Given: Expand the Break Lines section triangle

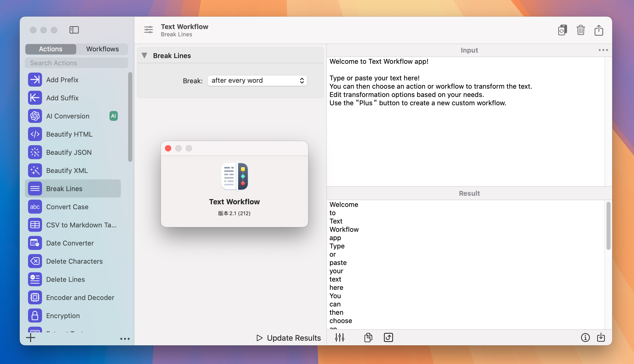Looking at the screenshot, I should (144, 55).
